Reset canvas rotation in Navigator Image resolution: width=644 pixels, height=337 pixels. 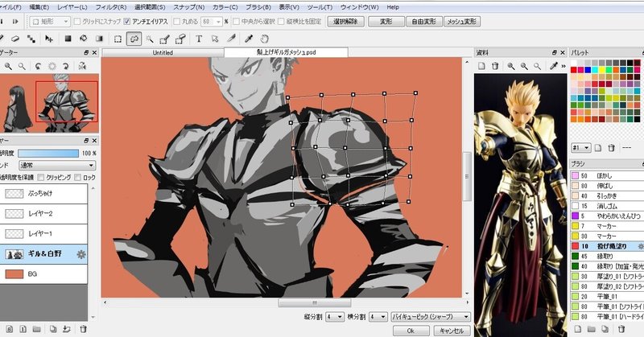point(52,66)
